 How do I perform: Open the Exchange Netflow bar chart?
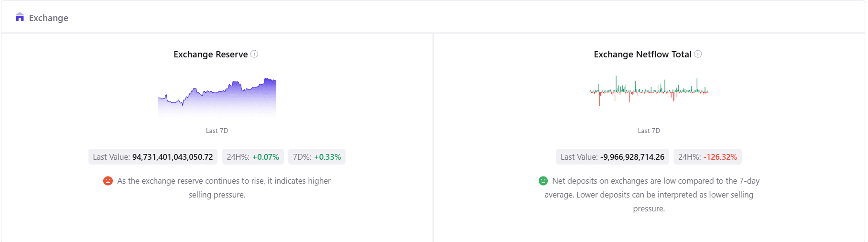coord(649,91)
